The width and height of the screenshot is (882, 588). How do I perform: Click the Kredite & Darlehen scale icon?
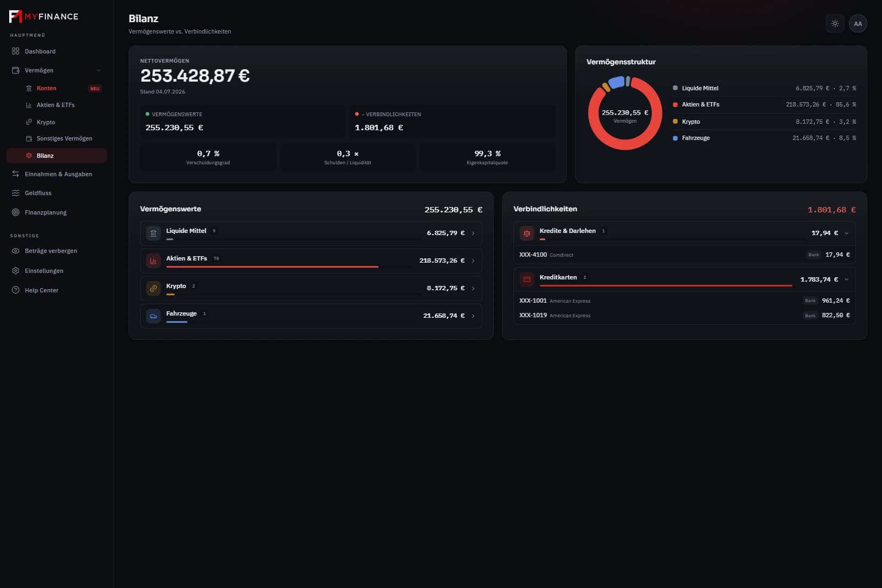pos(527,233)
